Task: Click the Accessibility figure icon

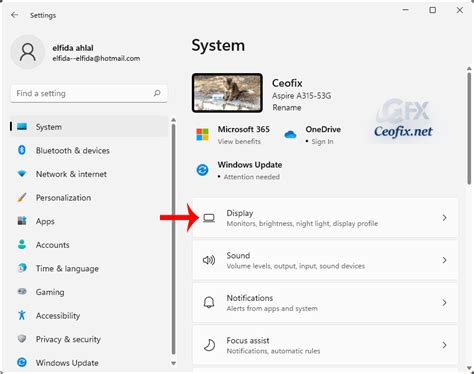Action: pos(22,315)
